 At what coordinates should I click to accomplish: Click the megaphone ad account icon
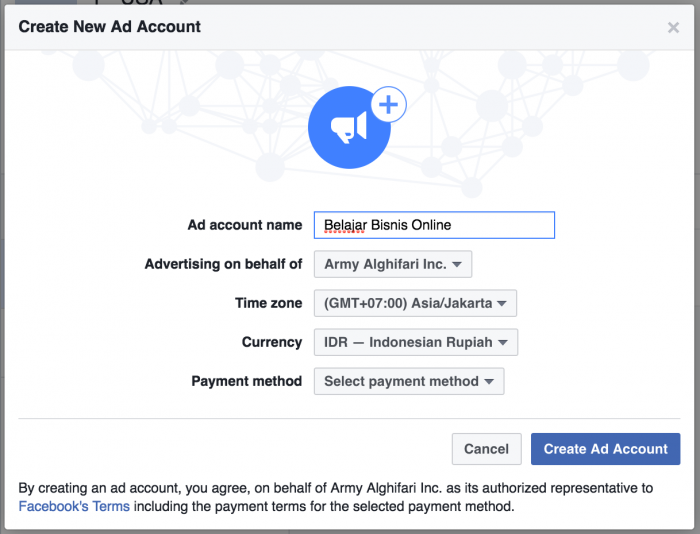coord(348,127)
